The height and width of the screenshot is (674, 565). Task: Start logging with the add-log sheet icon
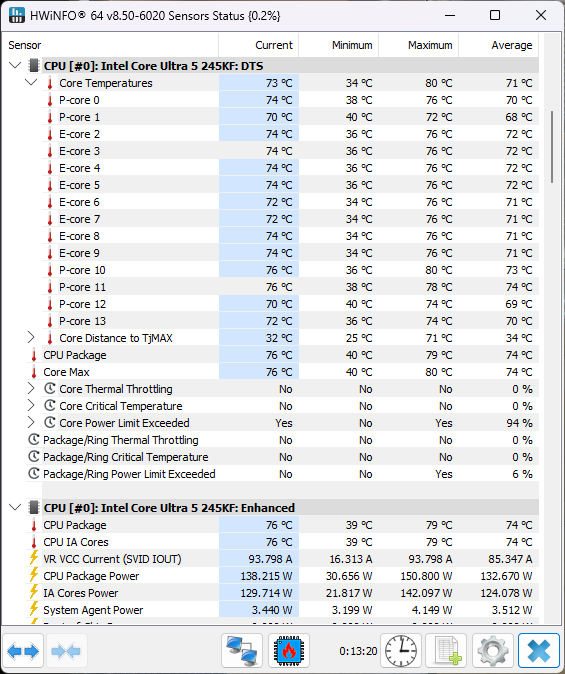(447, 651)
